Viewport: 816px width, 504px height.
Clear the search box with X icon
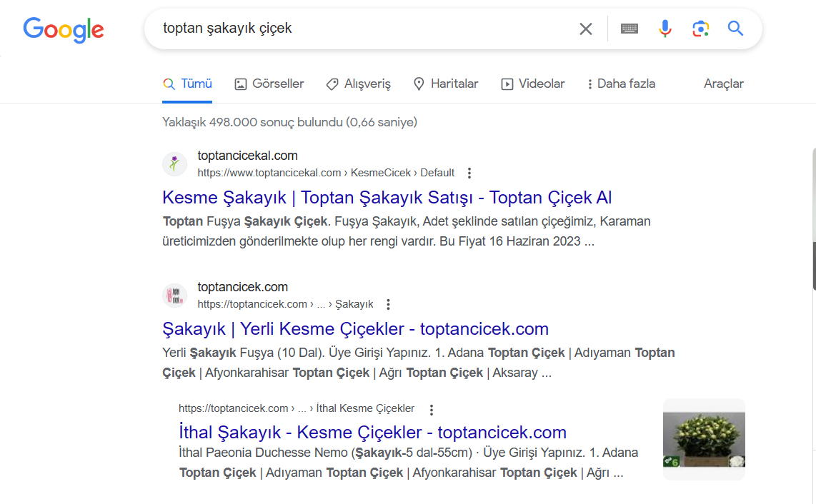tap(586, 29)
